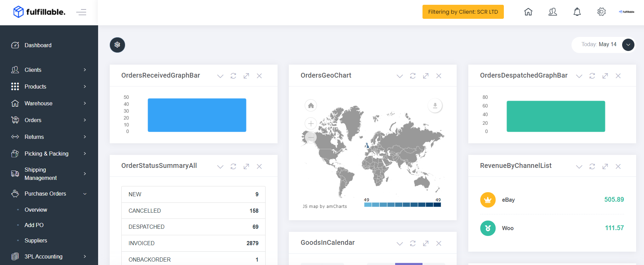
Task: Open dashboard widget settings round gear button
Action: [x=117, y=45]
